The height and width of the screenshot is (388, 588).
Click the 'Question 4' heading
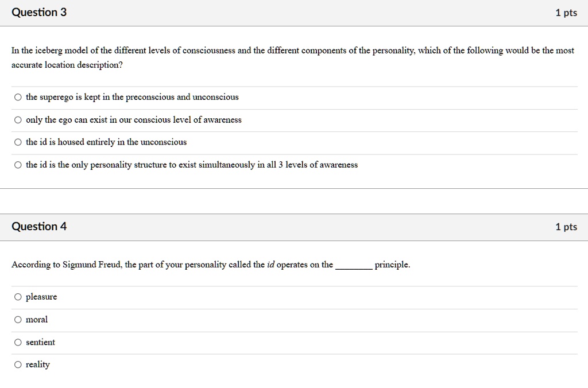tap(39, 226)
